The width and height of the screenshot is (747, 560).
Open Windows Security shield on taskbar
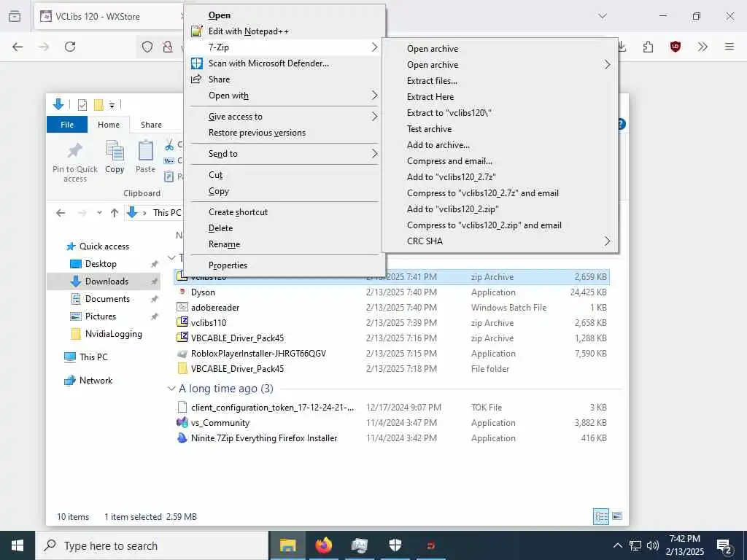(x=395, y=545)
